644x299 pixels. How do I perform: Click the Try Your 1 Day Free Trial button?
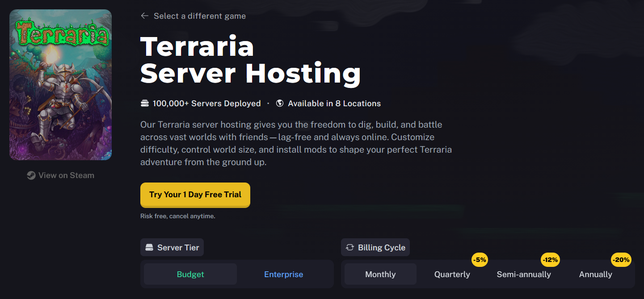pyautogui.click(x=195, y=195)
